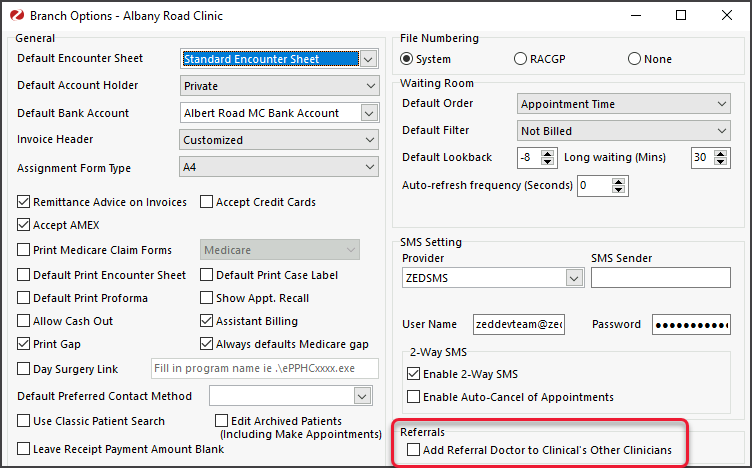Open the Default Preferred Contact Method dropdown
Image resolution: width=752 pixels, height=468 pixels.
pos(362,396)
